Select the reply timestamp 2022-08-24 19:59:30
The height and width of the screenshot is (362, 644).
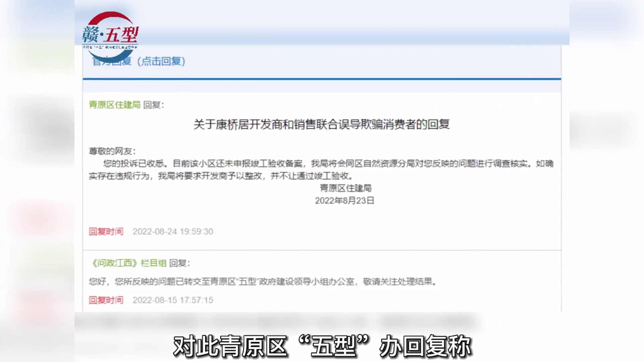173,232
